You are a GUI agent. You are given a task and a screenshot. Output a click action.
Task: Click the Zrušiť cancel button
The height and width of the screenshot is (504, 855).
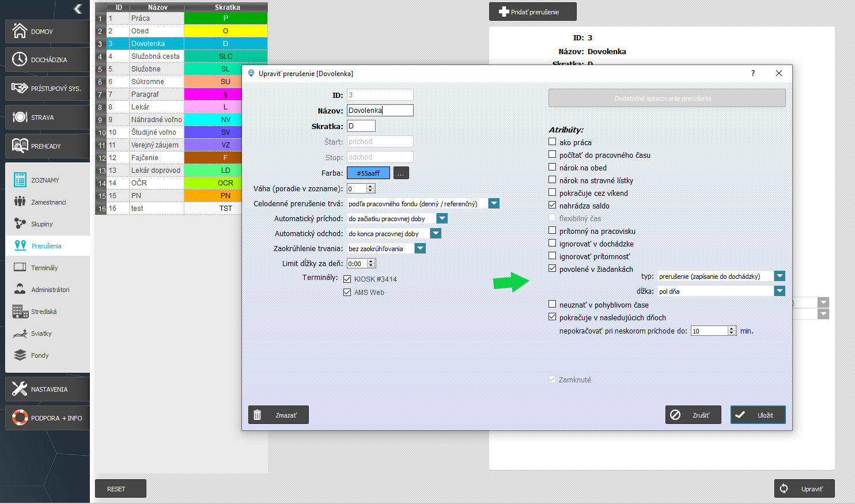click(x=693, y=415)
